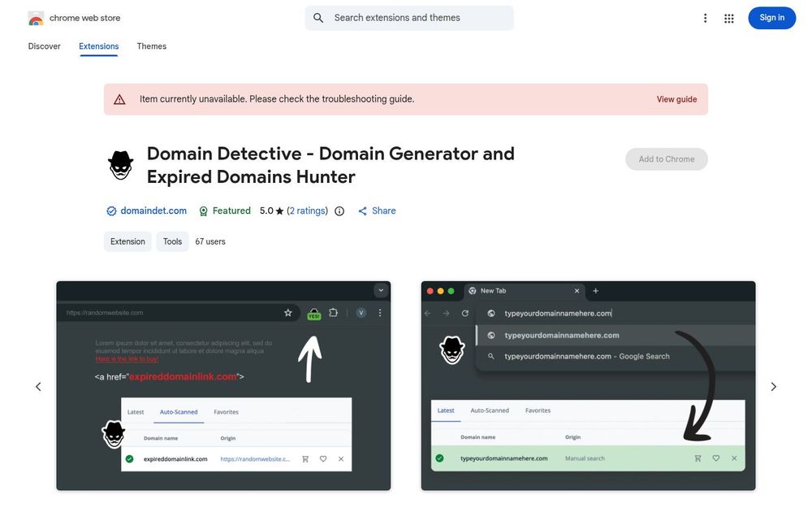Open the Google apps grid
Screen dimensions: 812x508
pyautogui.click(x=728, y=18)
